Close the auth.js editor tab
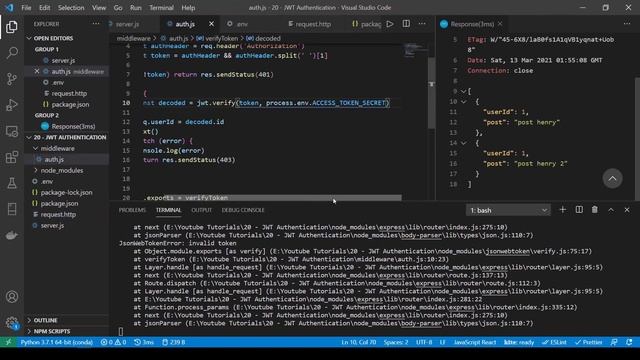This screenshot has height=360, width=640. coord(211,24)
